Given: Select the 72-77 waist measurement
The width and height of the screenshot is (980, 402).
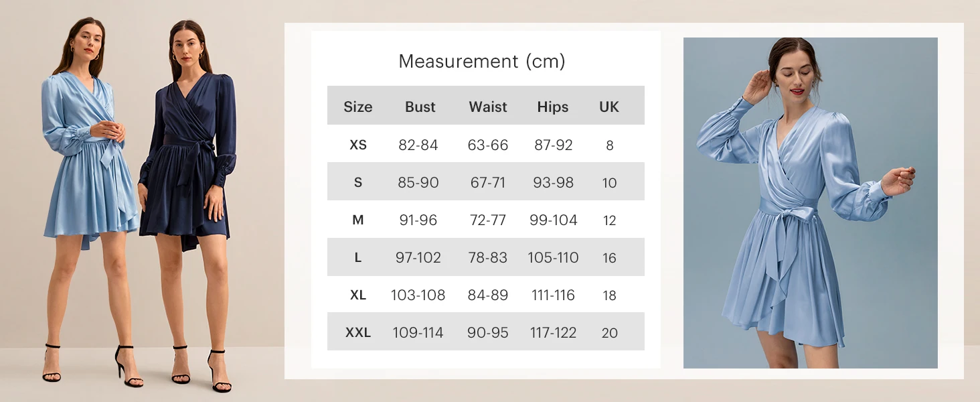Looking at the screenshot, I should tap(487, 220).
